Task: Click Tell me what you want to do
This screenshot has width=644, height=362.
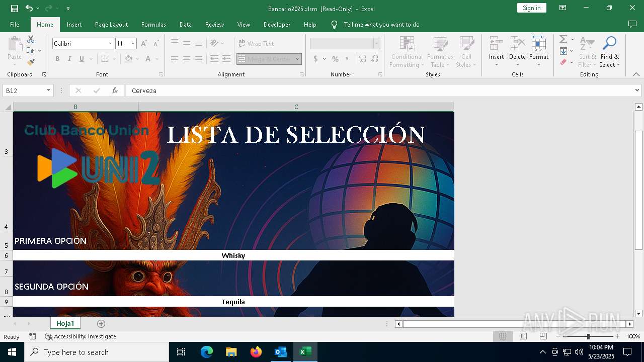Action: pyautogui.click(x=381, y=25)
